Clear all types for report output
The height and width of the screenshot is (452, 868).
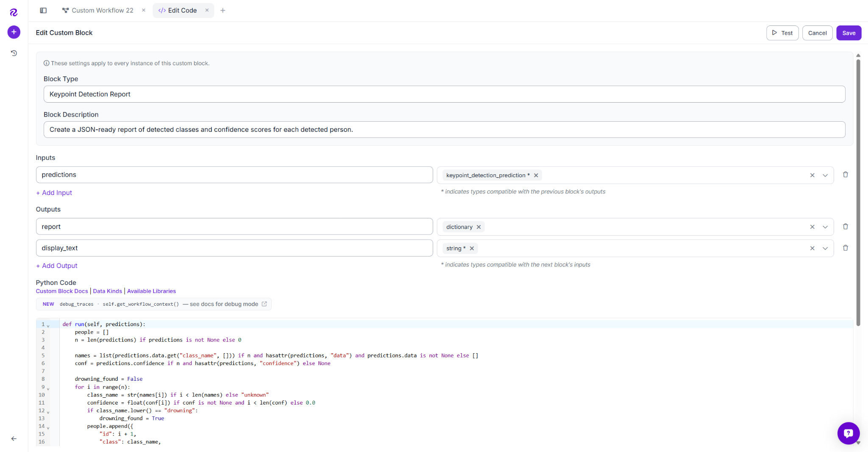point(812,227)
